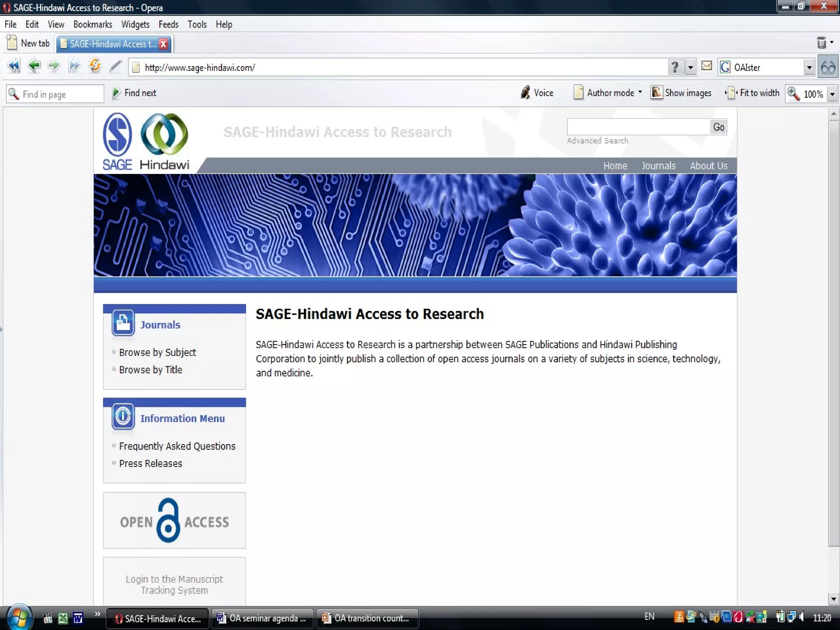Toggle the Show images button

tap(681, 93)
